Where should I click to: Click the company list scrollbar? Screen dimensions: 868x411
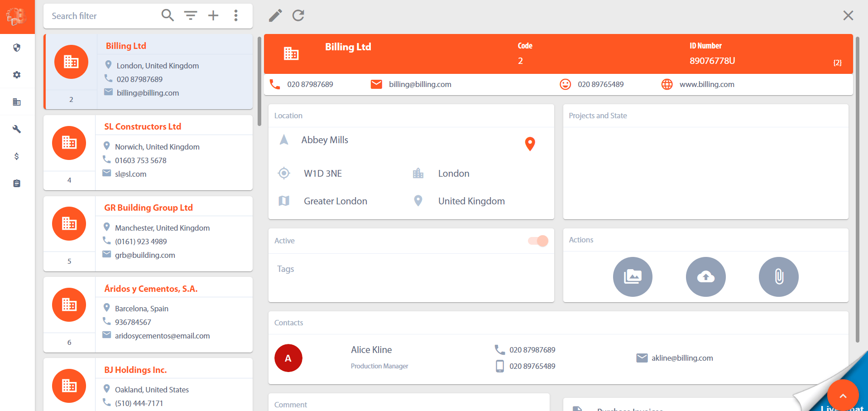click(259, 82)
